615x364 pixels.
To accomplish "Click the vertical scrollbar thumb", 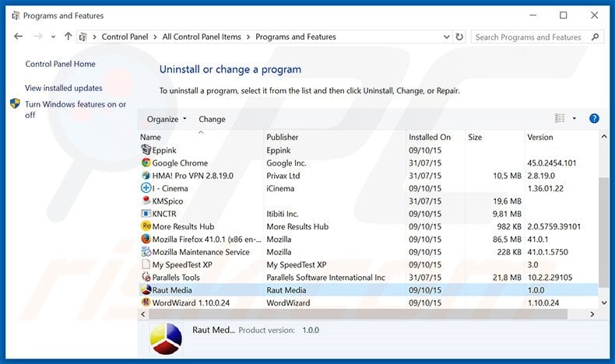I will point(604,233).
